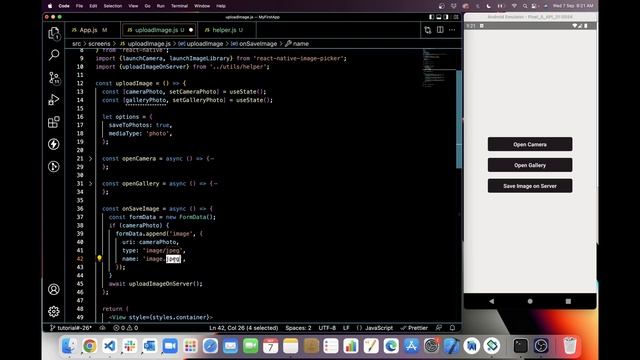Click Save Image on Server button
640x360 pixels.
(x=530, y=186)
